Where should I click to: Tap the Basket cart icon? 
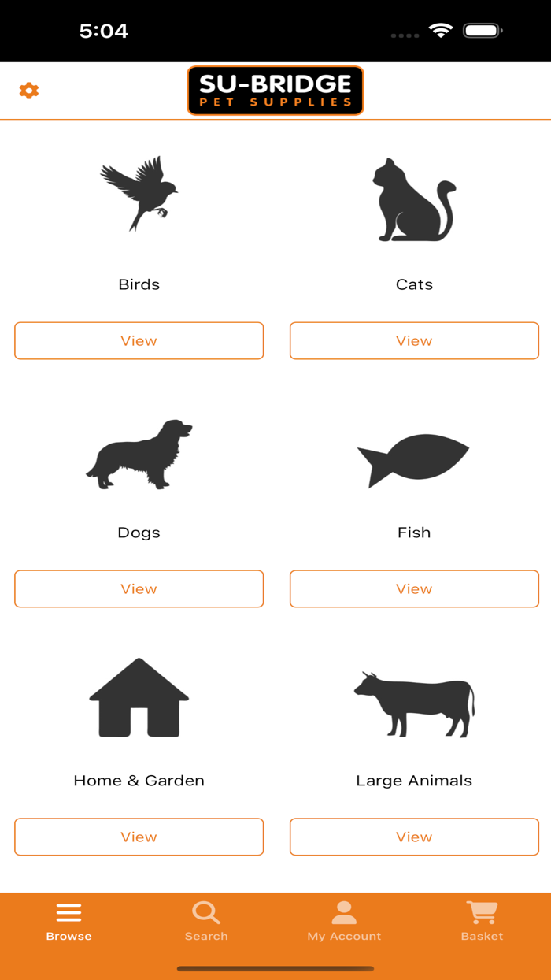(x=481, y=911)
